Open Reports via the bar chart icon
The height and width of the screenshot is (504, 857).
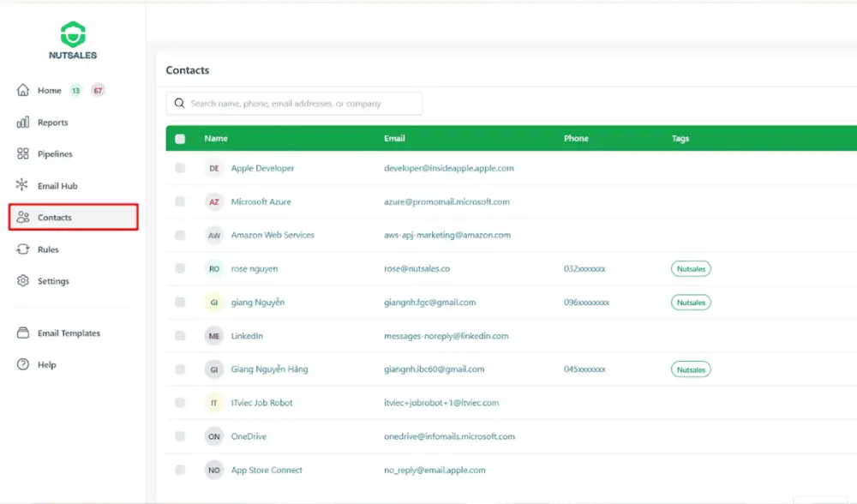pyautogui.click(x=23, y=123)
